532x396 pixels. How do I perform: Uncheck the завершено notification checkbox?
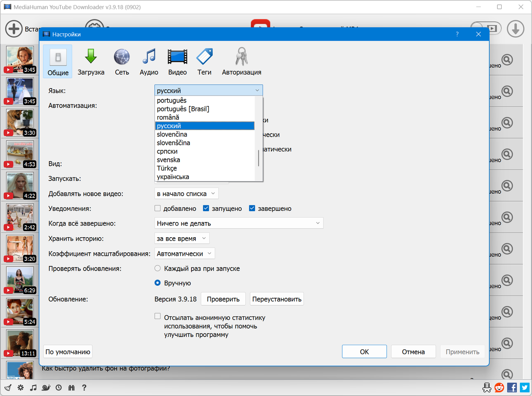252,208
